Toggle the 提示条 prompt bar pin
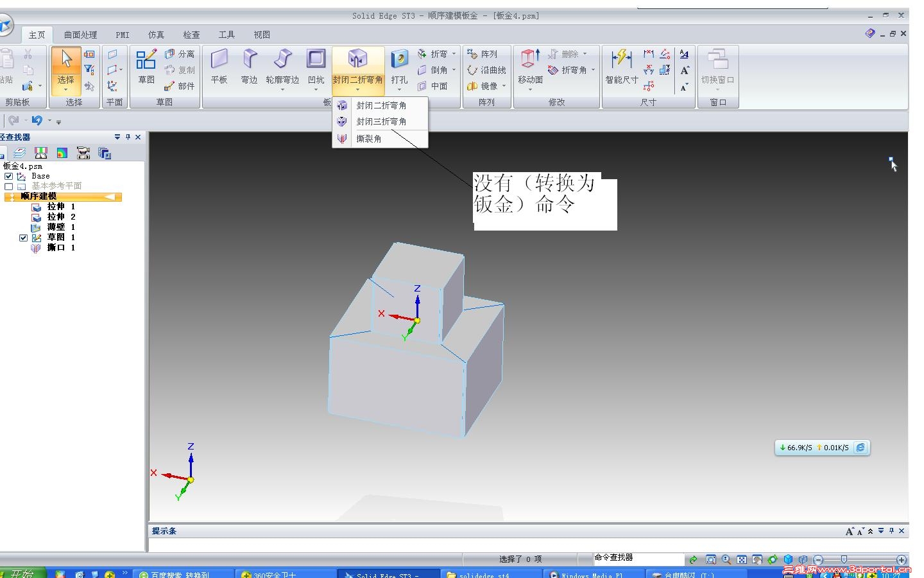The image size is (924, 578). [891, 531]
